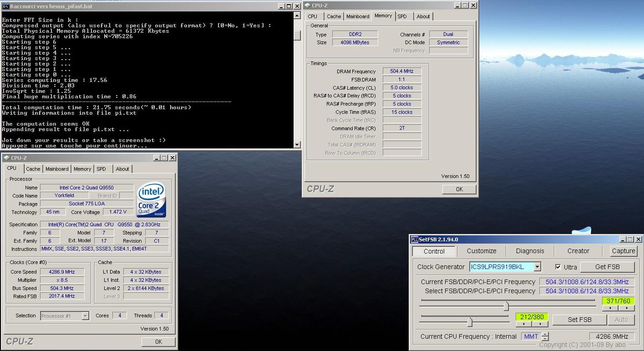
Task: Click the Command Rate 2T value
Action: [x=402, y=128]
